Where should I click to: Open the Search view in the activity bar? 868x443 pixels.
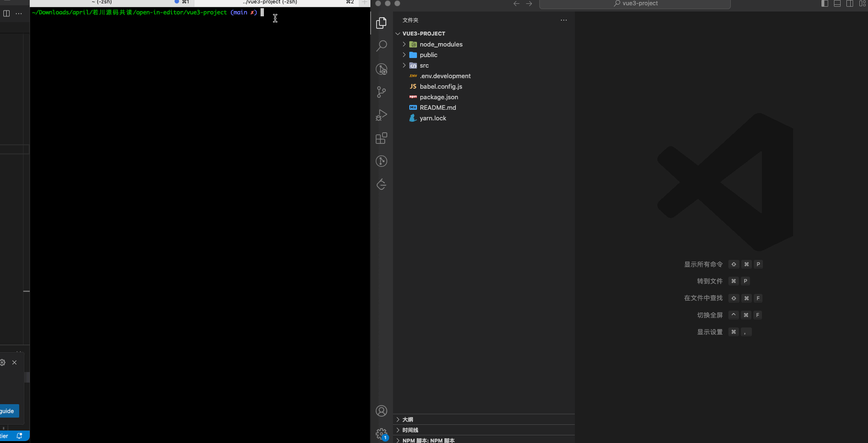381,46
